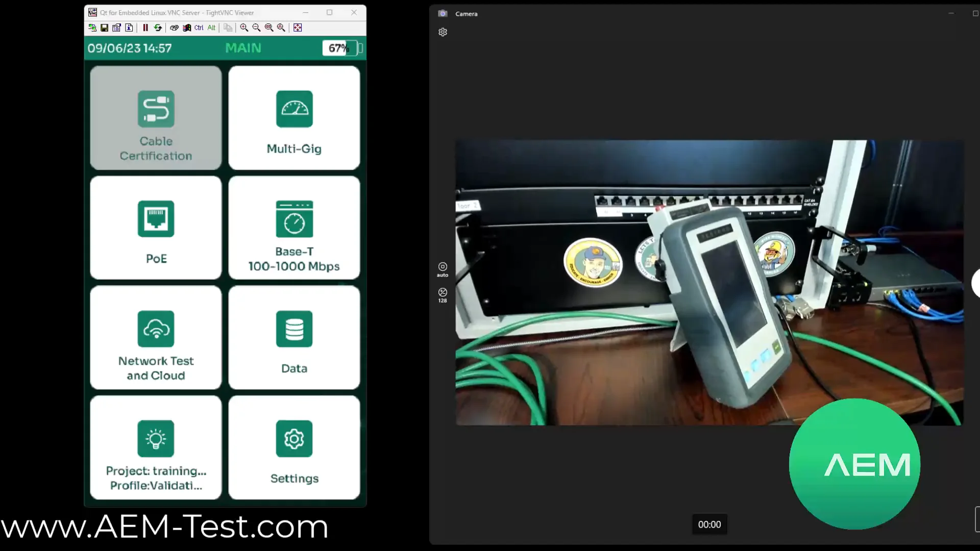Click the auto zoom magnifier icon
Screen dimensions: 980x551
281,28
